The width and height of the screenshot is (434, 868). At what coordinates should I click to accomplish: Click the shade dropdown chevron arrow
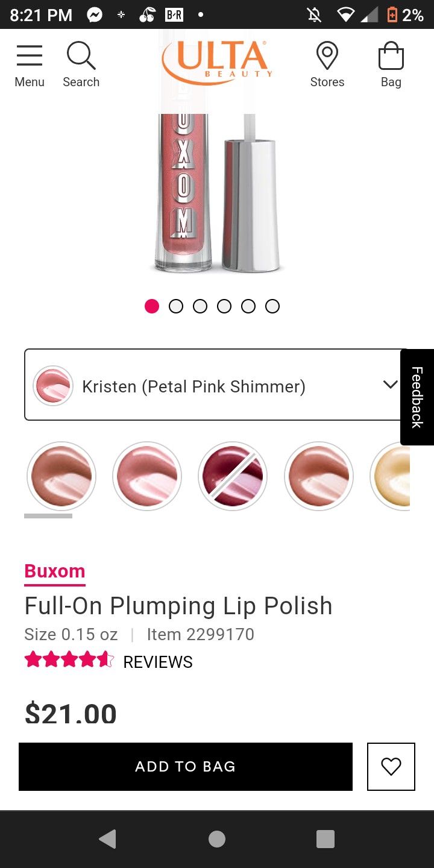pos(390,385)
